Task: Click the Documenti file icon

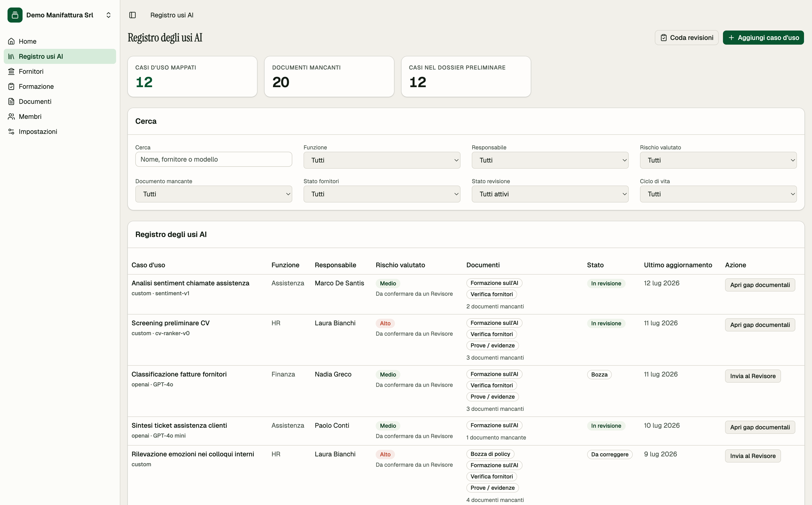Action: [11, 101]
